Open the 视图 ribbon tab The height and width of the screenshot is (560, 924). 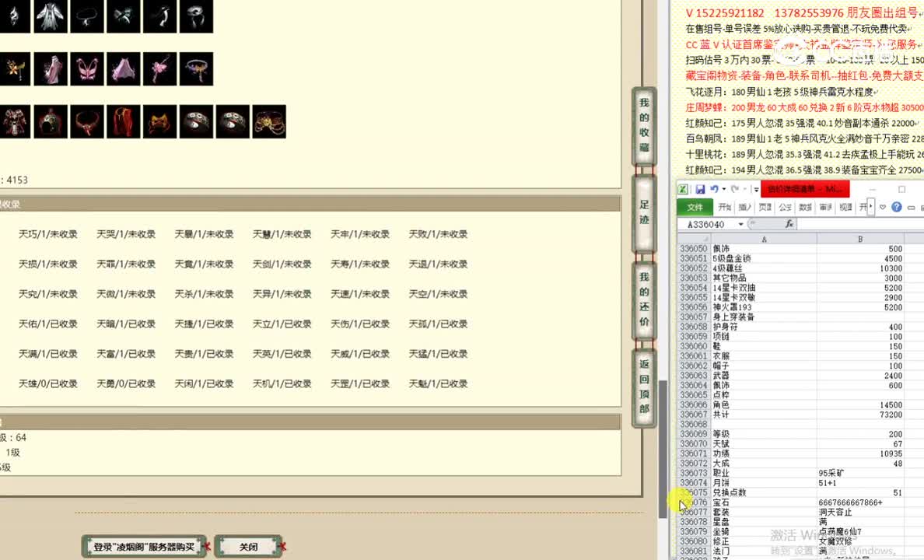(845, 206)
